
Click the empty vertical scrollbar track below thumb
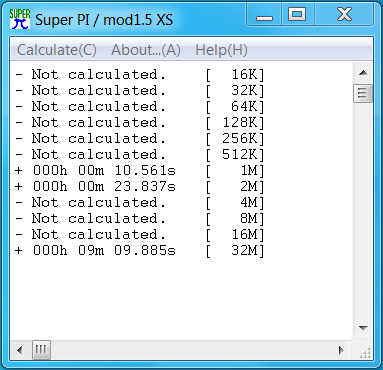click(363, 211)
